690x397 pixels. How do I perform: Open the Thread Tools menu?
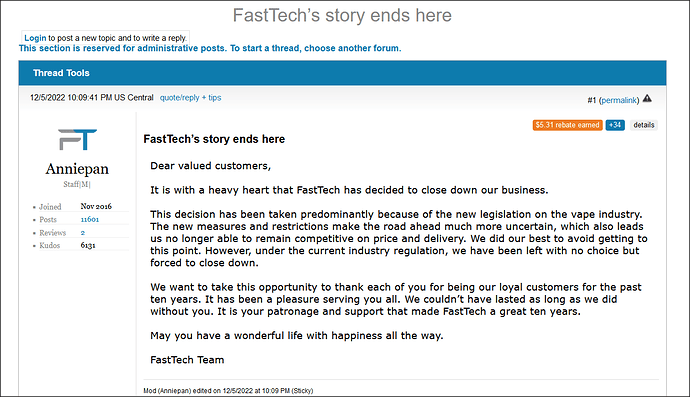pos(61,73)
